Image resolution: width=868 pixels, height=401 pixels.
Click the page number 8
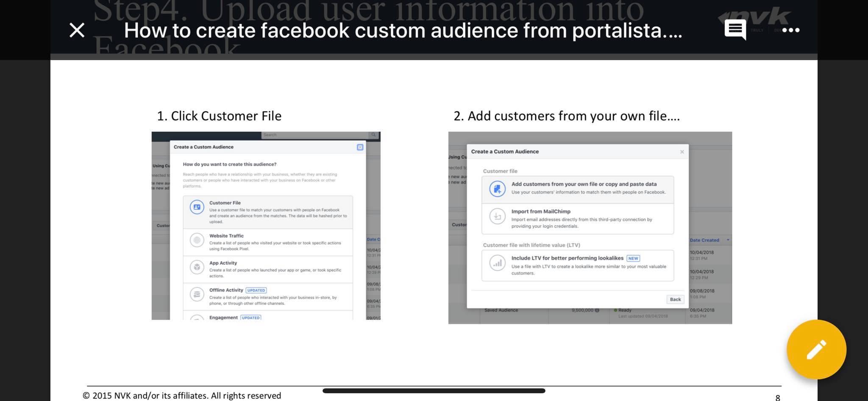[x=778, y=397]
